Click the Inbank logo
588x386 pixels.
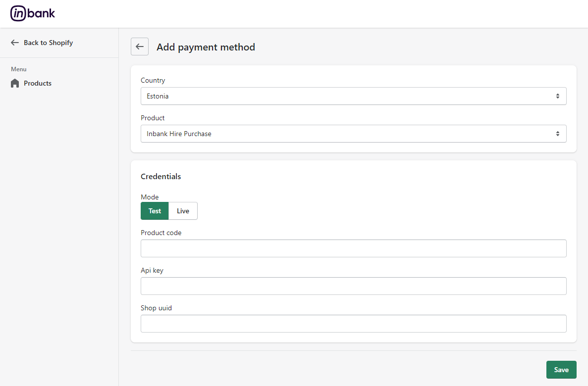tap(33, 14)
